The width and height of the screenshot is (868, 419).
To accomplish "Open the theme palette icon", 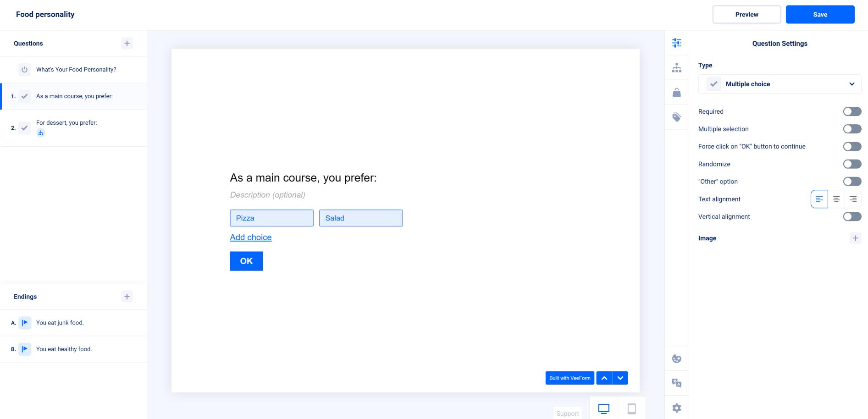I will (677, 358).
